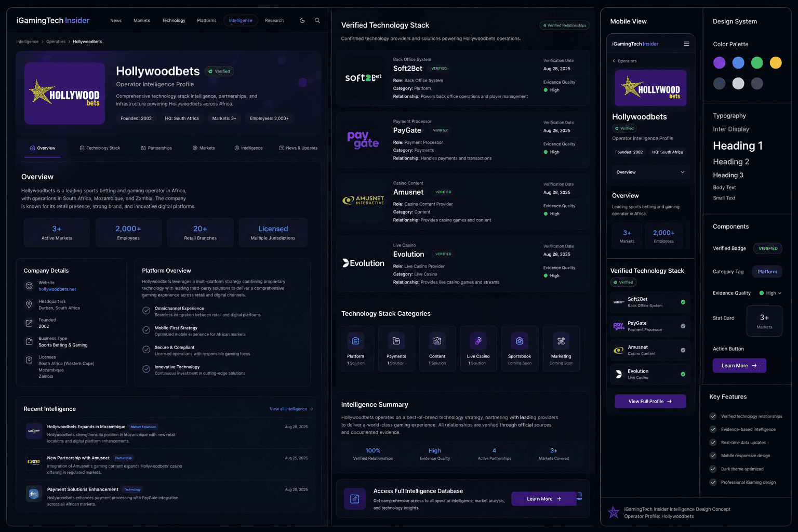This screenshot has width=798, height=532.
Task: Open the Payment Solutions Enhancement news icon
Action: 34,494
